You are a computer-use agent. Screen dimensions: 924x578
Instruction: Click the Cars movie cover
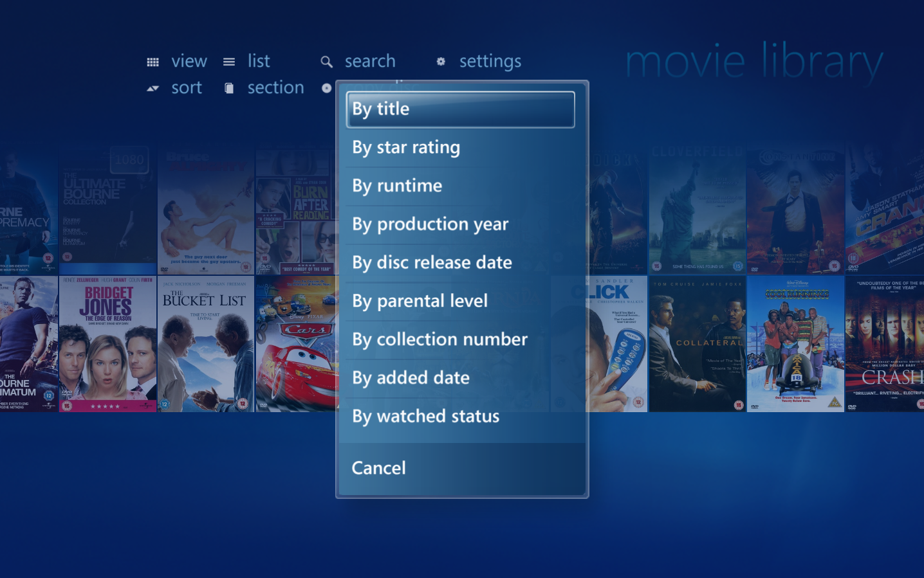(x=297, y=343)
